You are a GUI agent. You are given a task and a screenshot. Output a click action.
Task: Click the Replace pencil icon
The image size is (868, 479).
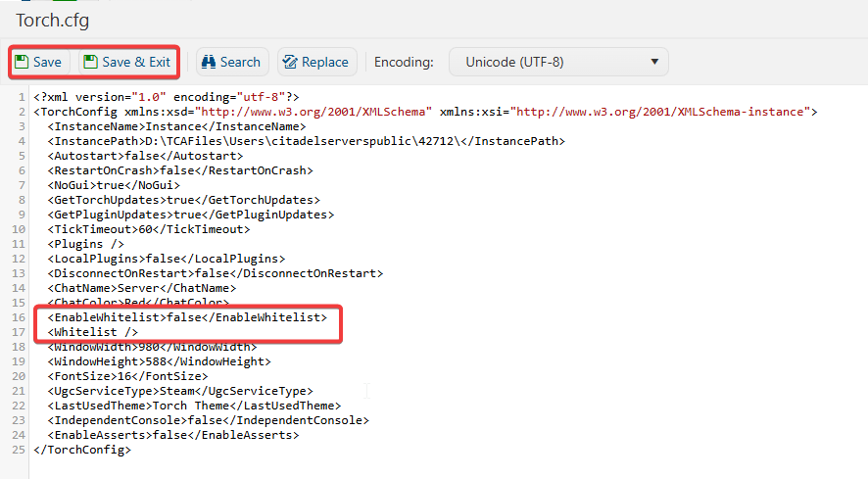click(290, 62)
